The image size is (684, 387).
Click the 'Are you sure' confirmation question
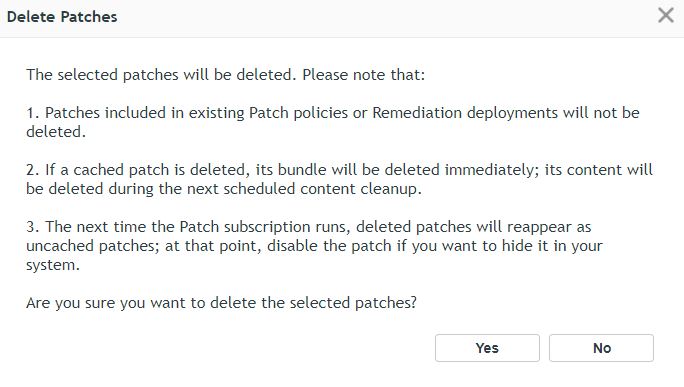(221, 303)
